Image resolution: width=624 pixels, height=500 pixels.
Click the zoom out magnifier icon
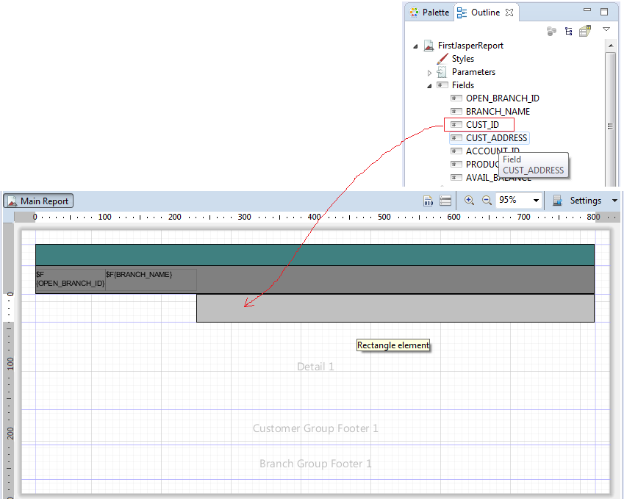(x=487, y=201)
